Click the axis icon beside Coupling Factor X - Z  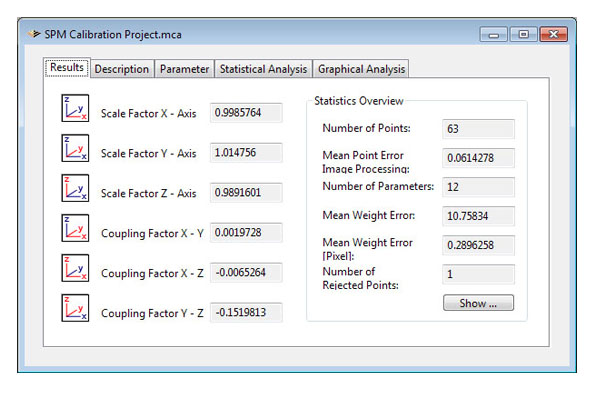point(75,268)
